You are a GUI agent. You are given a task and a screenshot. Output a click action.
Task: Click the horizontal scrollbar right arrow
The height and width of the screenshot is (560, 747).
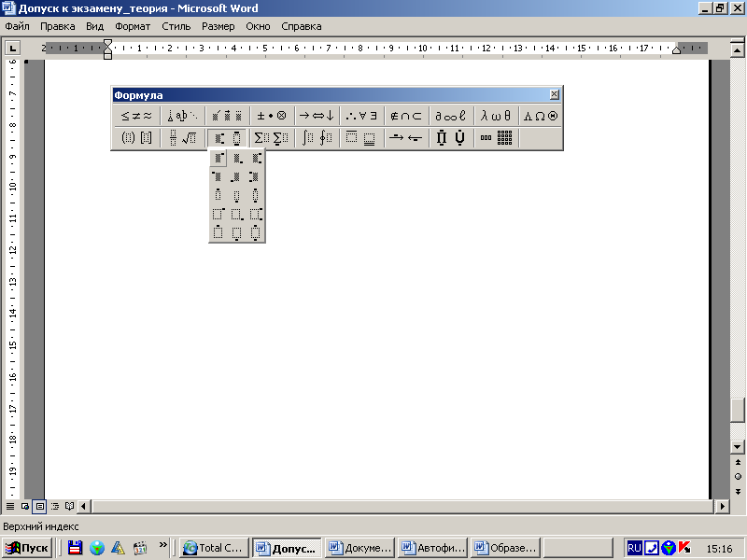[x=723, y=506]
